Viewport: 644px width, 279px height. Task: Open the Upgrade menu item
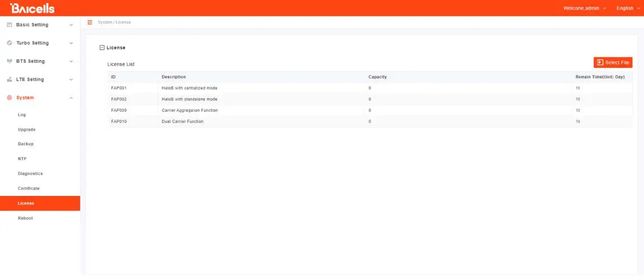click(x=27, y=130)
